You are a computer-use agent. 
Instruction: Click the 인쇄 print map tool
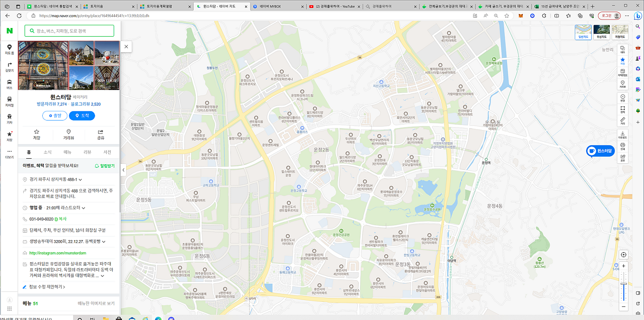pos(622,146)
